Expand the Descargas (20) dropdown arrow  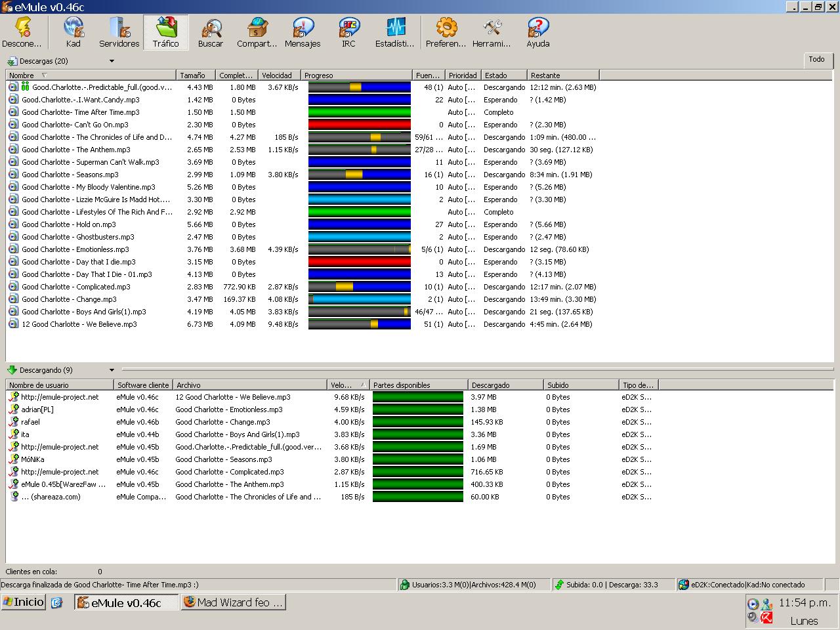pos(112,61)
